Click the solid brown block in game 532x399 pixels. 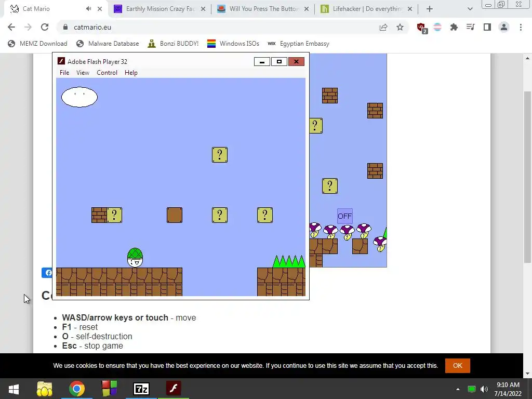[175, 215]
